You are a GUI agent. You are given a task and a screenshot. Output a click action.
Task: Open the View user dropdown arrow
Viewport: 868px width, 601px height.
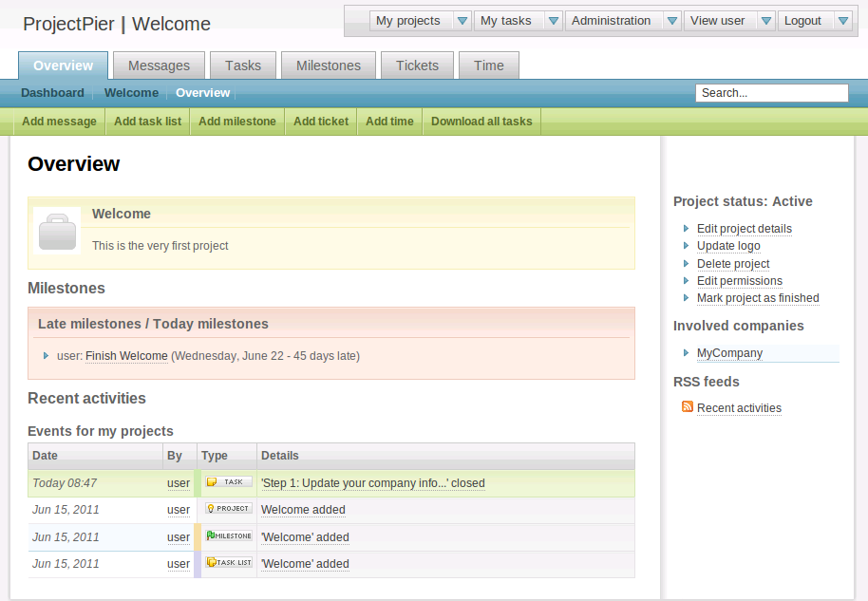click(765, 21)
